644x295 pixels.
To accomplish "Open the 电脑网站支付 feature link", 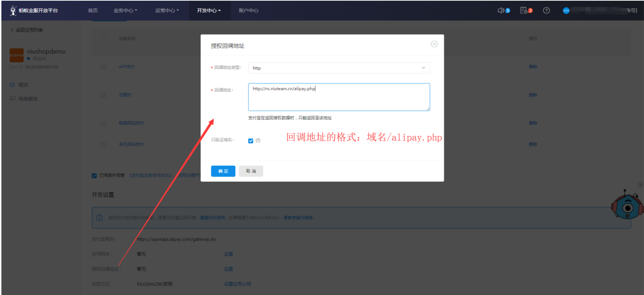I will point(131,123).
